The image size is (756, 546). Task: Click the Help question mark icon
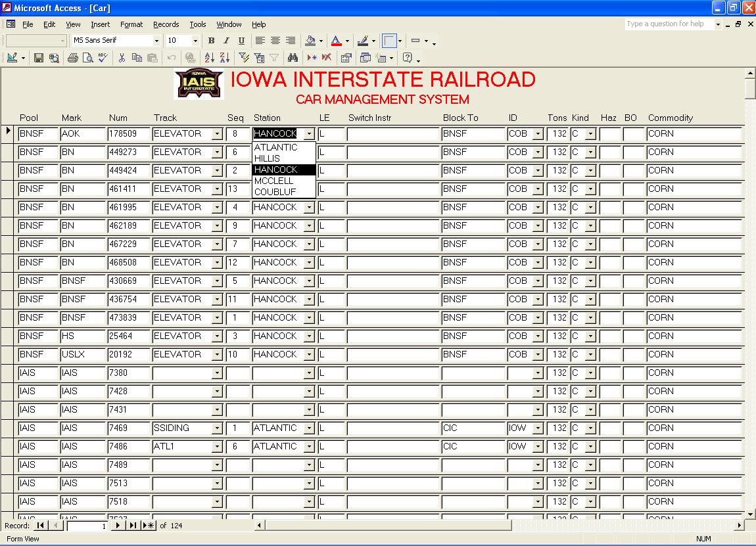click(x=408, y=58)
